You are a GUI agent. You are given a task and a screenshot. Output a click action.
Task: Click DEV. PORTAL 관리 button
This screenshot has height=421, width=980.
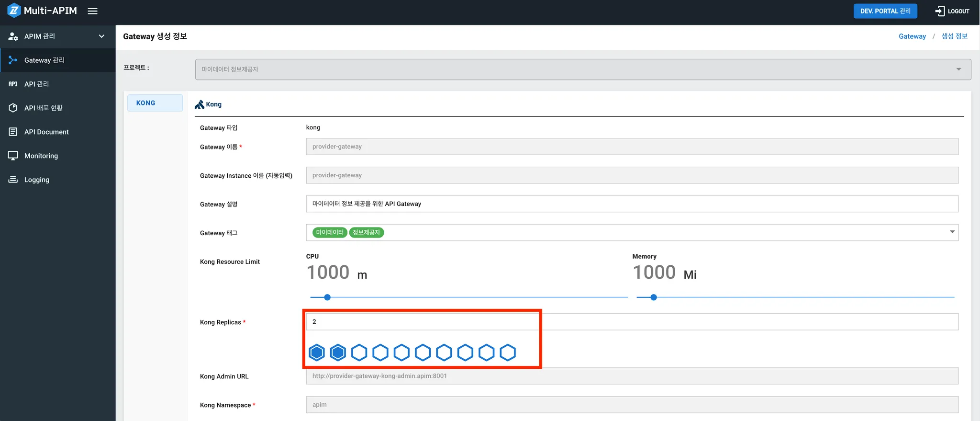click(885, 11)
